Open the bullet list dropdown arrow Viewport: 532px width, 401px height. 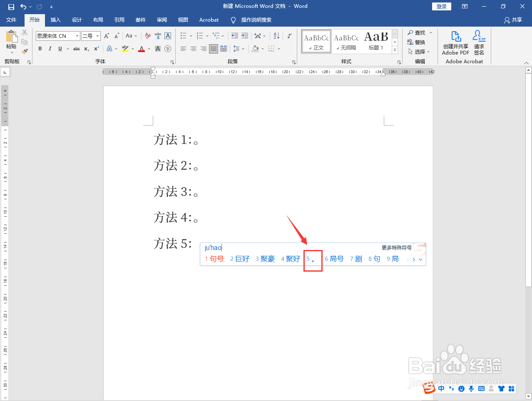point(191,36)
